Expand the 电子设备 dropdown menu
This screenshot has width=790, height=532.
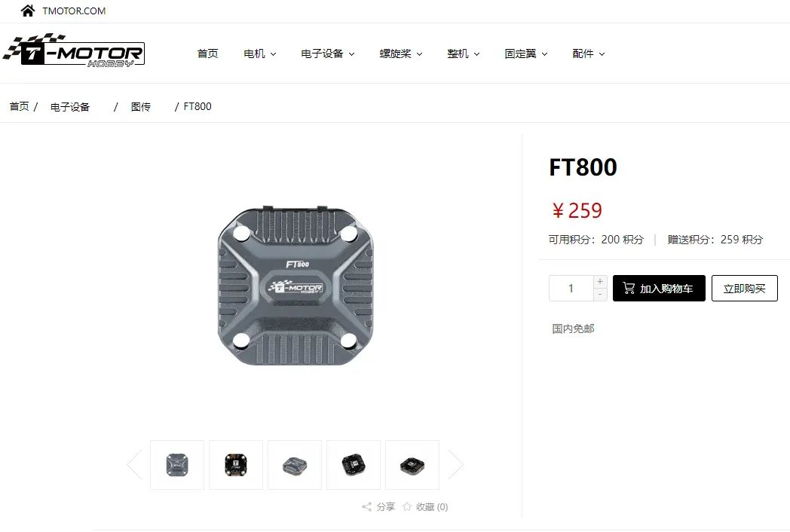click(327, 54)
